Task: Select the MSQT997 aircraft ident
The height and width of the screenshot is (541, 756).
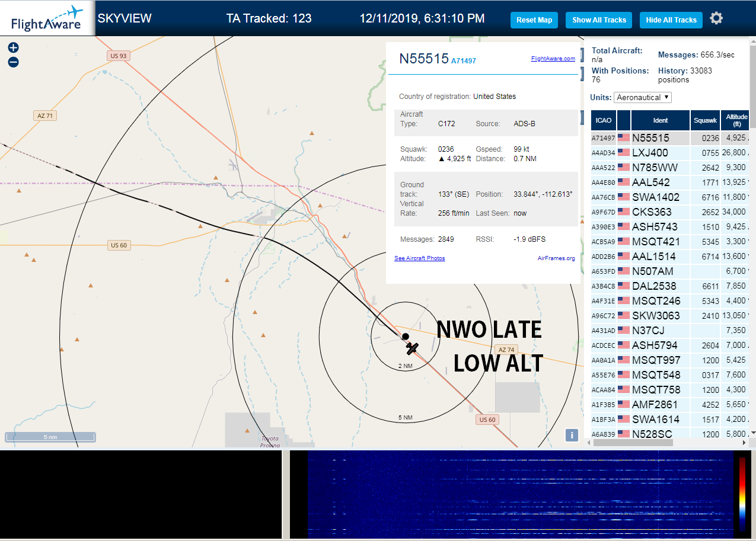Action: pos(656,360)
